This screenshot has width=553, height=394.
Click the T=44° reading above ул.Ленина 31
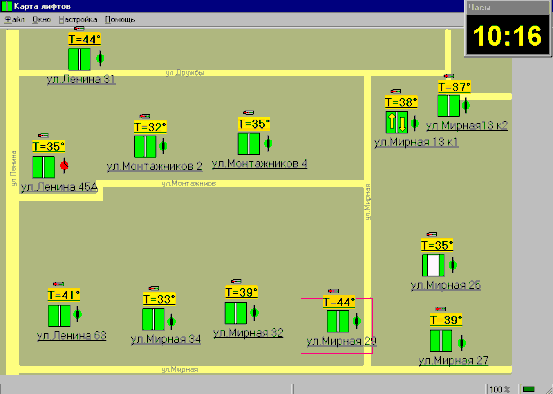[x=85, y=39]
